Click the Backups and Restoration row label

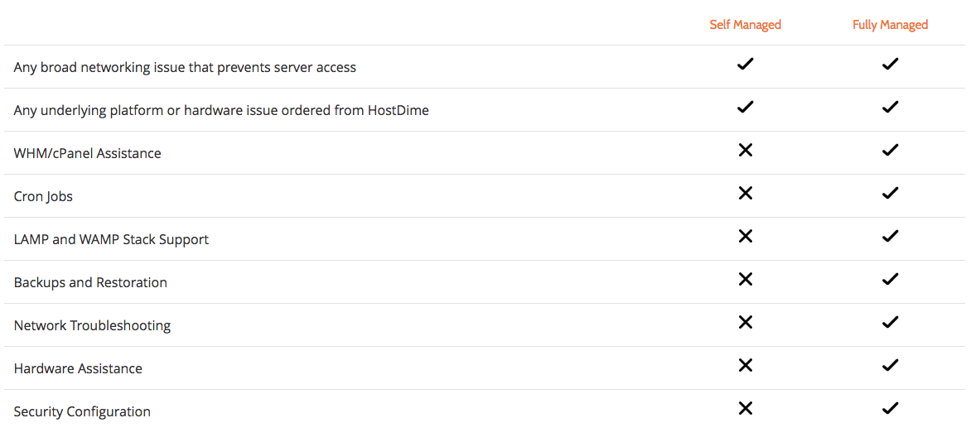pos(90,282)
